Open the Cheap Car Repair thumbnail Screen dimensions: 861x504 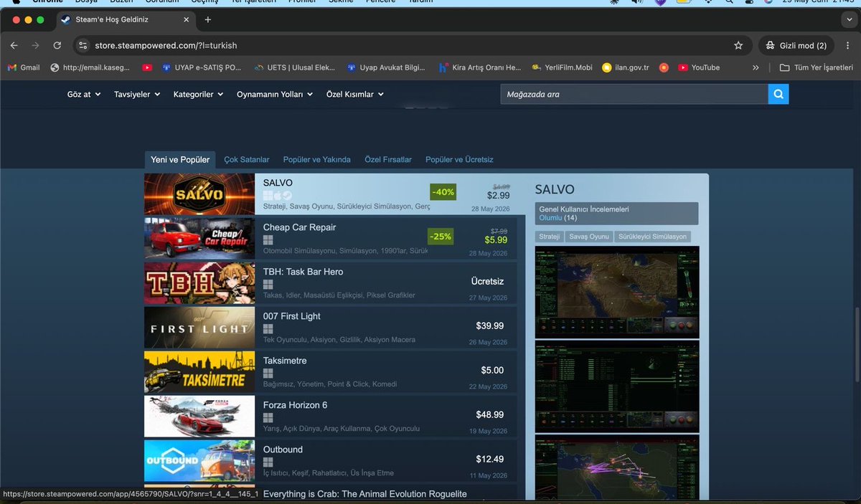click(199, 238)
